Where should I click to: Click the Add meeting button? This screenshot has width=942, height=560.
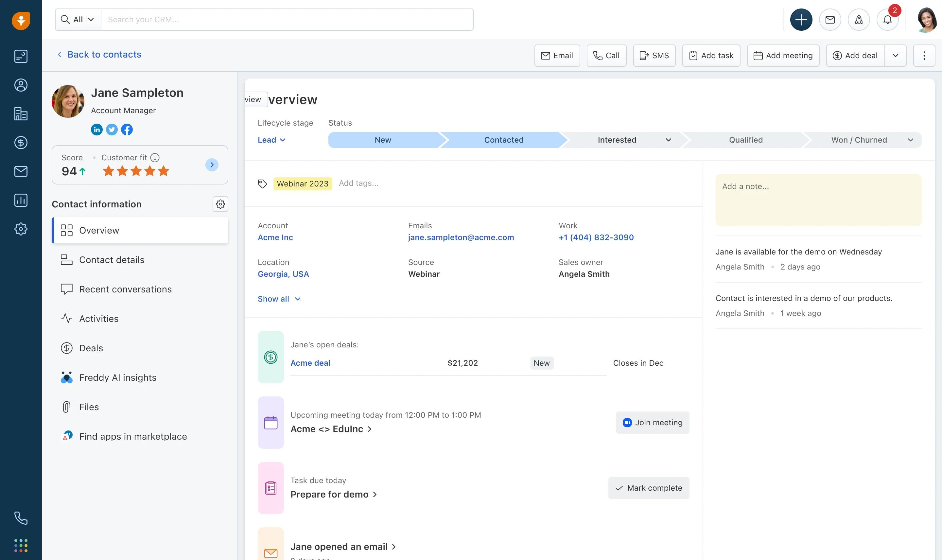pyautogui.click(x=783, y=56)
